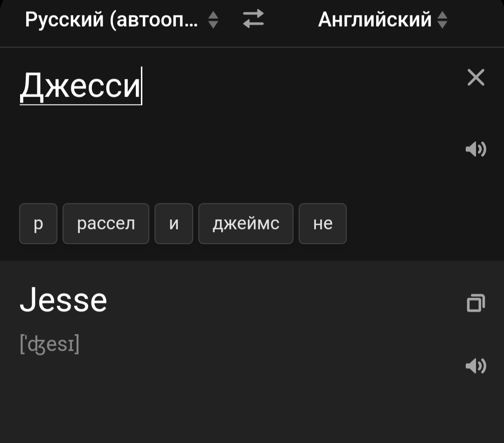Expand source language arrows beside Русский

(x=213, y=20)
